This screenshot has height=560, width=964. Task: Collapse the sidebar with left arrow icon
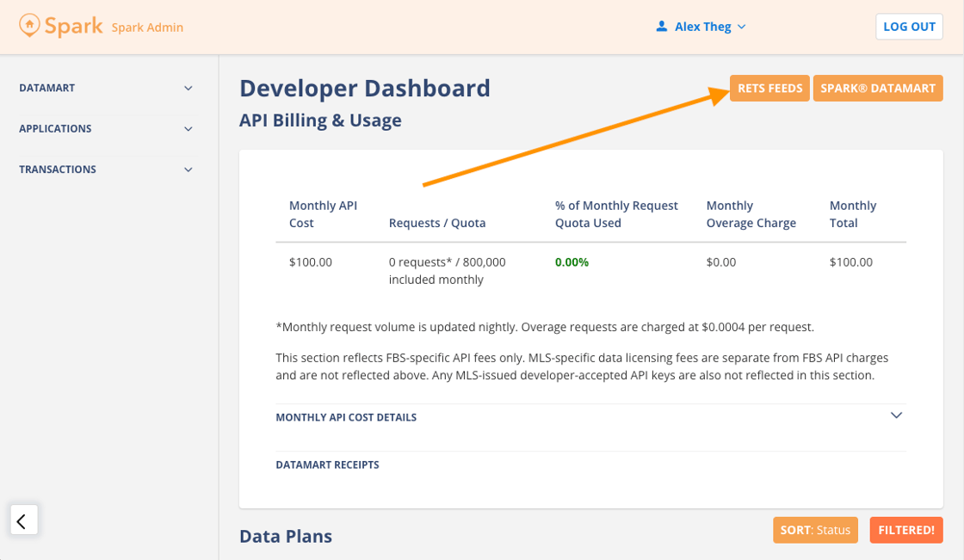(23, 520)
